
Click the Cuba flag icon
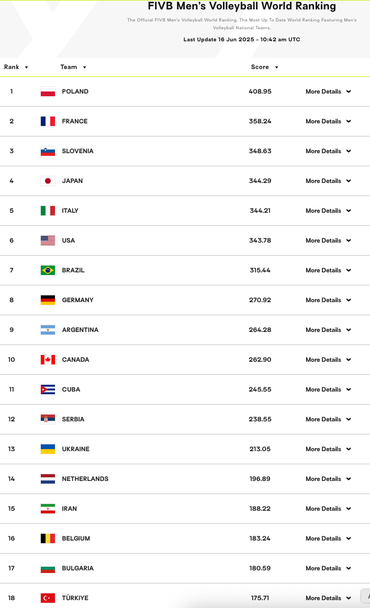(x=48, y=389)
